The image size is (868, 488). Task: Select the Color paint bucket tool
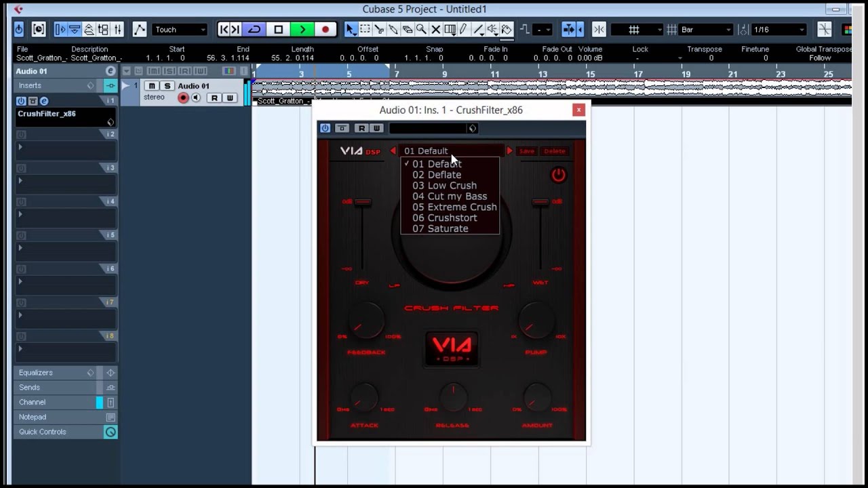point(506,30)
